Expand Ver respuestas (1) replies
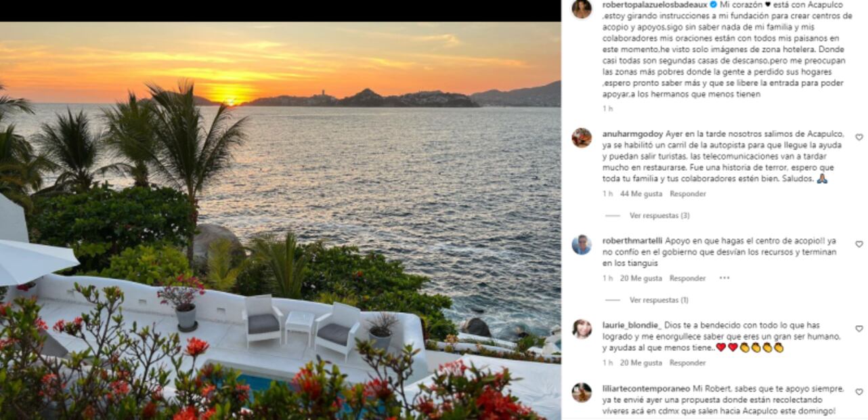Image resolution: width=868 pixels, height=420 pixels. pyautogui.click(x=659, y=300)
